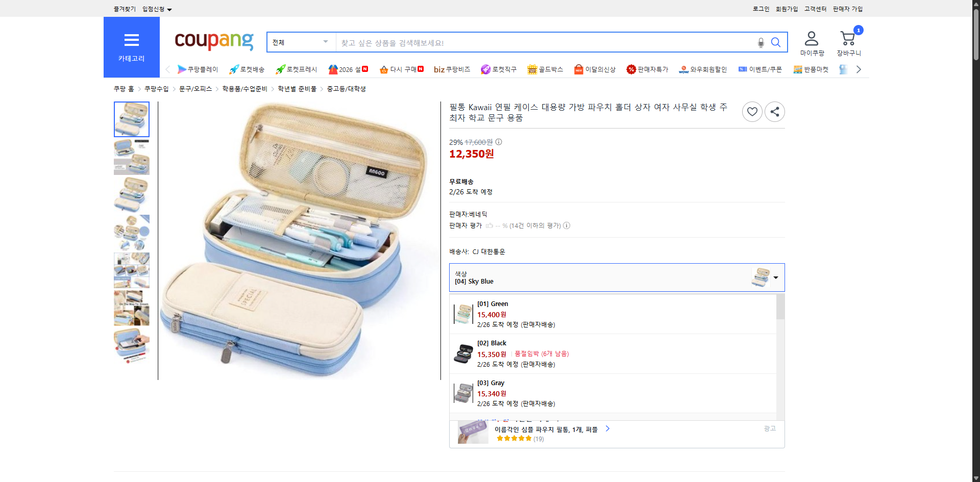Click the voice search microphone icon
This screenshot has height=482, width=980.
[x=760, y=42]
